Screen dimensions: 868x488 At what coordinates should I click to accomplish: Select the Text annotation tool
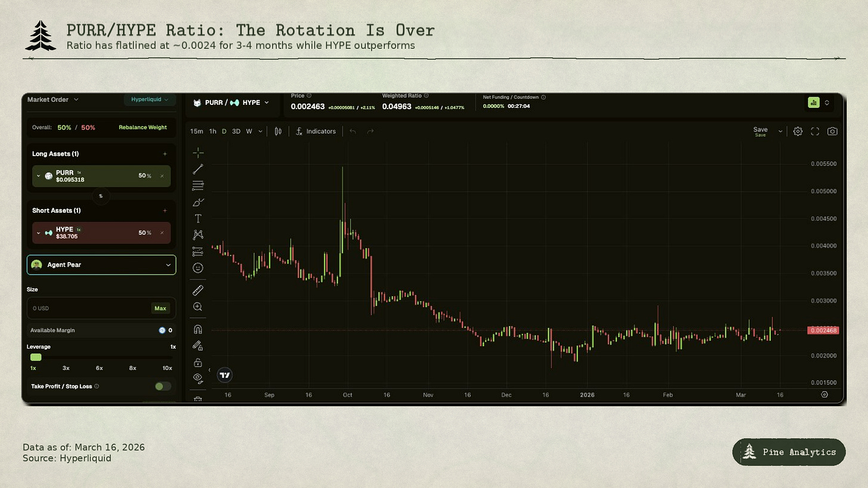click(x=198, y=219)
